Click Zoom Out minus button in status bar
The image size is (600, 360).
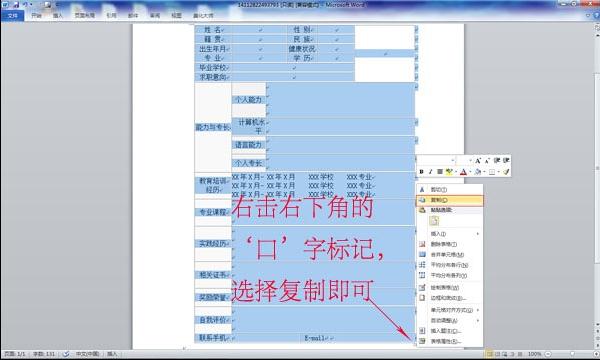pos(548,354)
